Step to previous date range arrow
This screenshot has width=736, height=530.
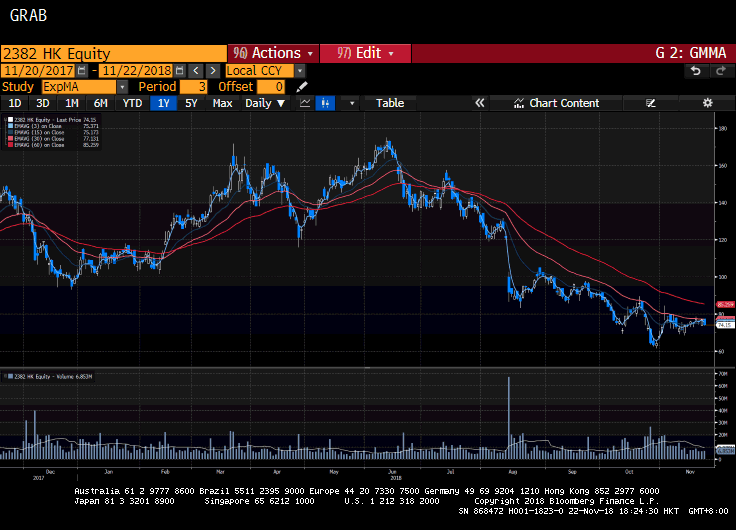[196, 71]
